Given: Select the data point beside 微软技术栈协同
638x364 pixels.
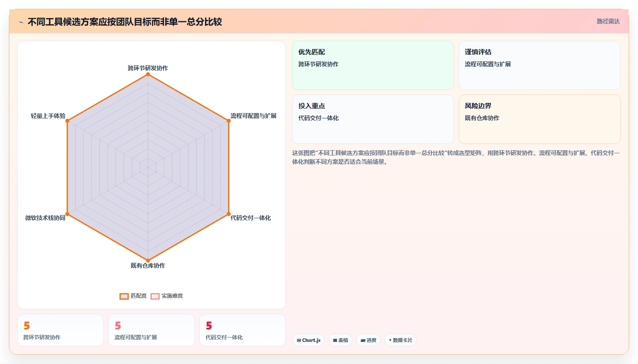Looking at the screenshot, I should point(67,214).
